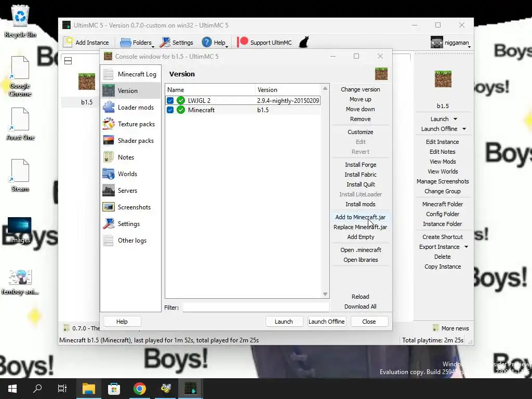Open Google Chrome from taskbar

click(139, 389)
